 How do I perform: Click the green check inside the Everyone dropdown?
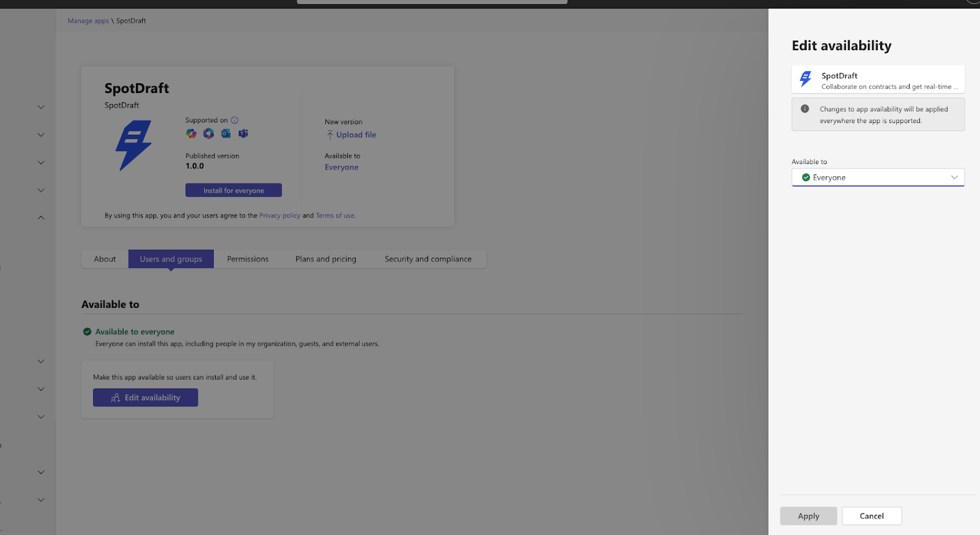point(806,178)
